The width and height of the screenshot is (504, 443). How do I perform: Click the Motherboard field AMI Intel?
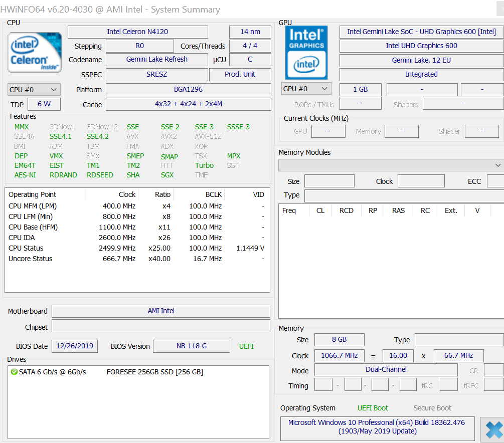(160, 311)
